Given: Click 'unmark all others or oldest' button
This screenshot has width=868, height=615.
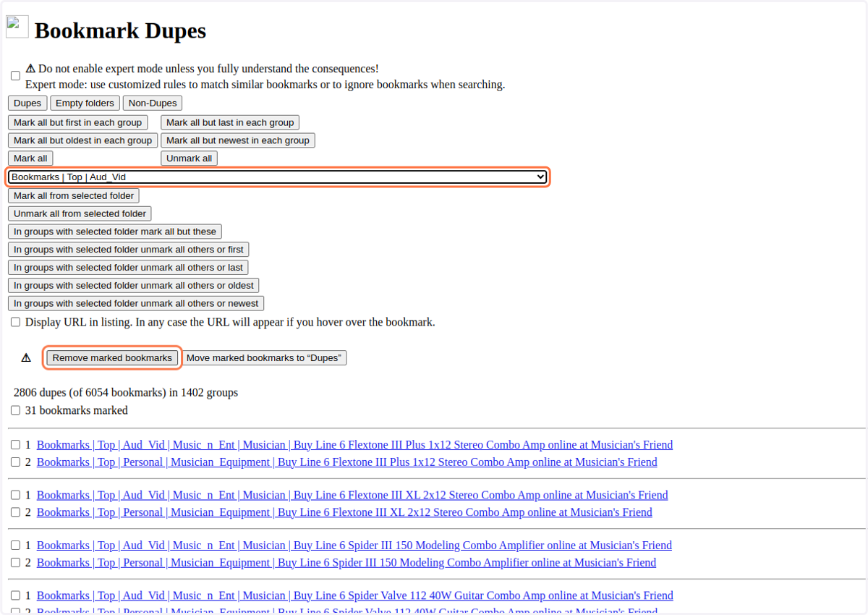Looking at the screenshot, I should pos(134,286).
